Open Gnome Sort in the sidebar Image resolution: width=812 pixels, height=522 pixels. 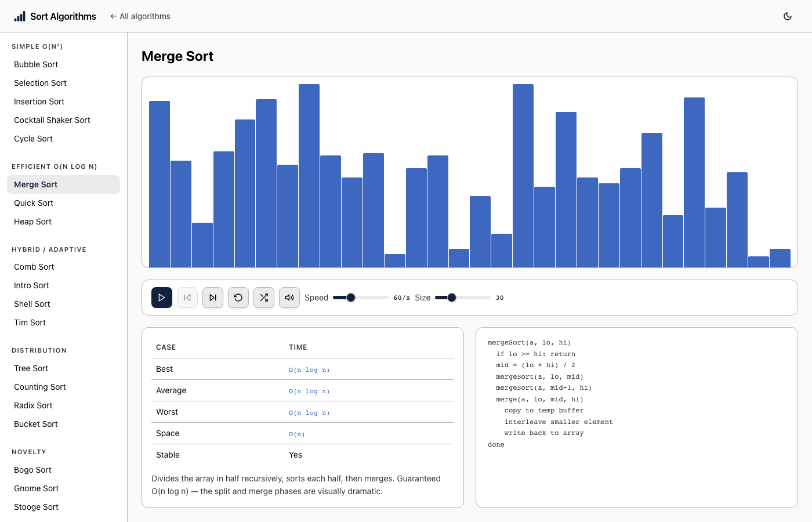click(x=64, y=488)
